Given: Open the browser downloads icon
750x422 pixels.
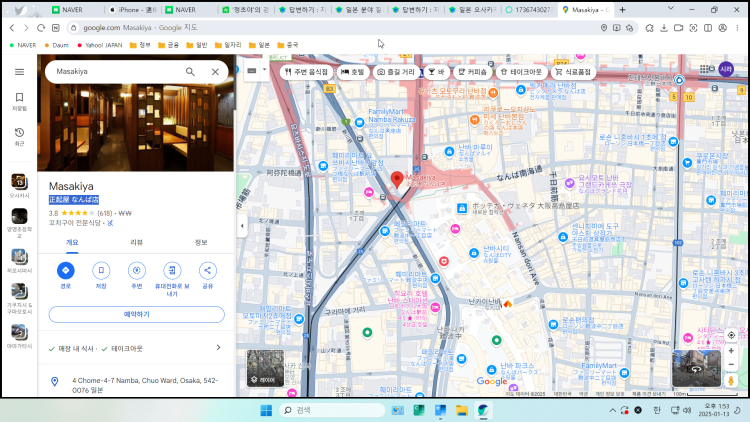Looking at the screenshot, I should [664, 28].
